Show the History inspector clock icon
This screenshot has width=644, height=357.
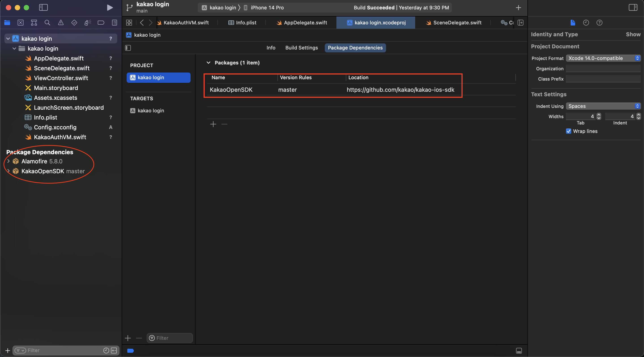(586, 23)
